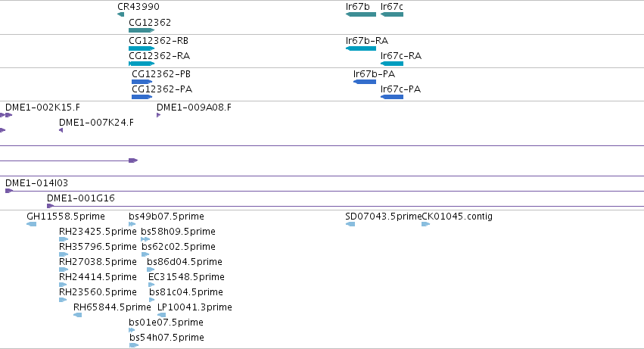This screenshot has width=644, height=349.
Task: Select the DME1-007K24.F feature label
Action: coord(96,123)
